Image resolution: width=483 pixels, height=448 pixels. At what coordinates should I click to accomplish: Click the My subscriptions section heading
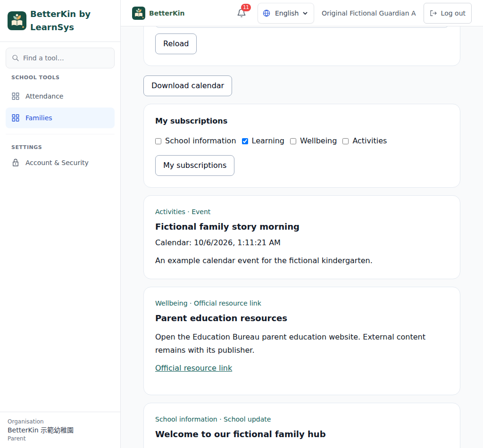192,121
